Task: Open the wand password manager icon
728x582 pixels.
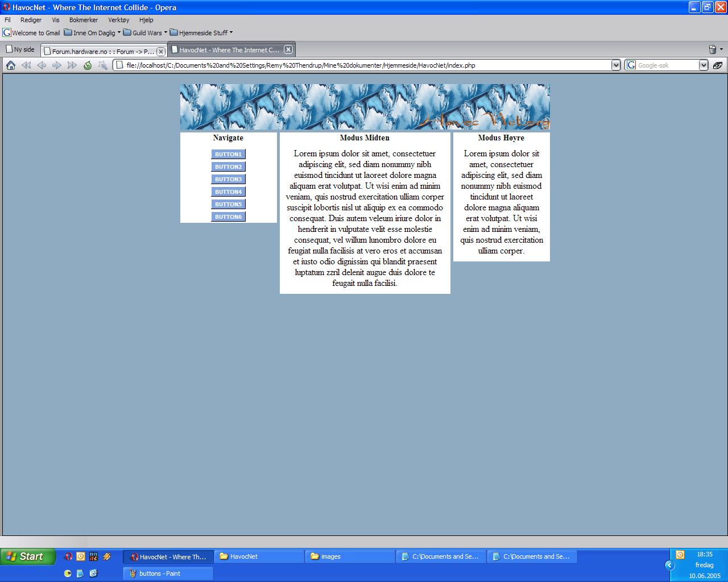Action: [103, 65]
